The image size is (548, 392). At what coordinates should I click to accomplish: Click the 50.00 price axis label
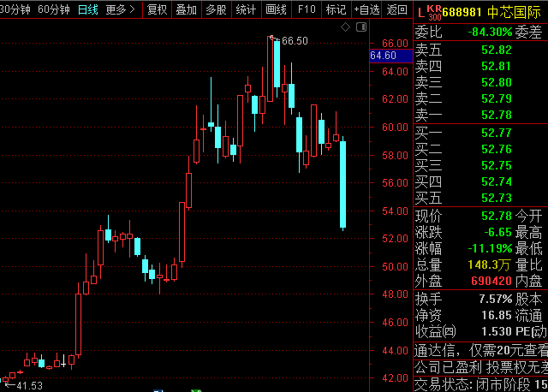coord(395,266)
